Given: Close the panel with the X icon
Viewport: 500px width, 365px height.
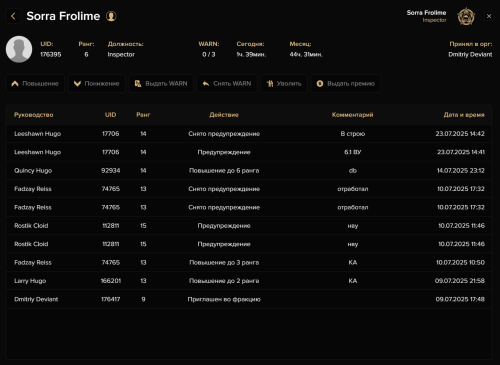Looking at the screenshot, I should pyautogui.click(x=489, y=16).
